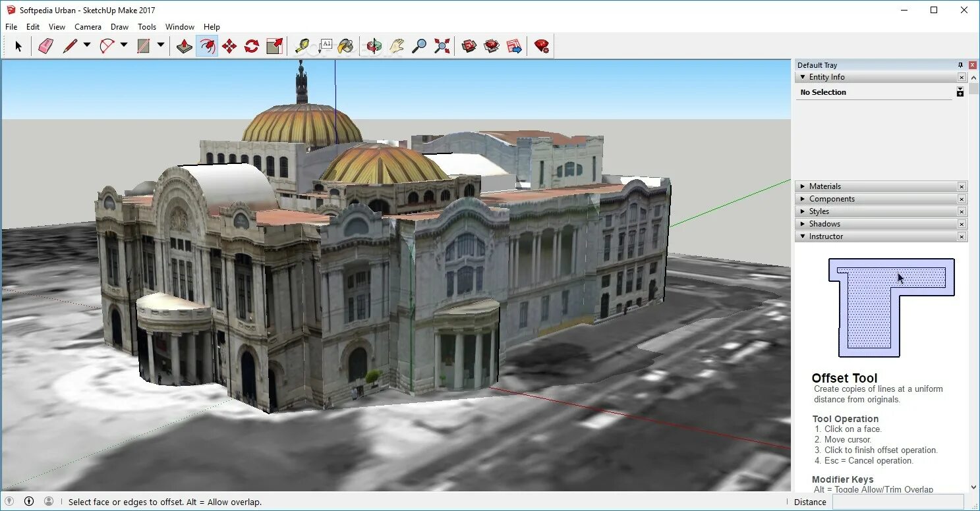Click the "Modifier Keys" heading

coord(842,479)
